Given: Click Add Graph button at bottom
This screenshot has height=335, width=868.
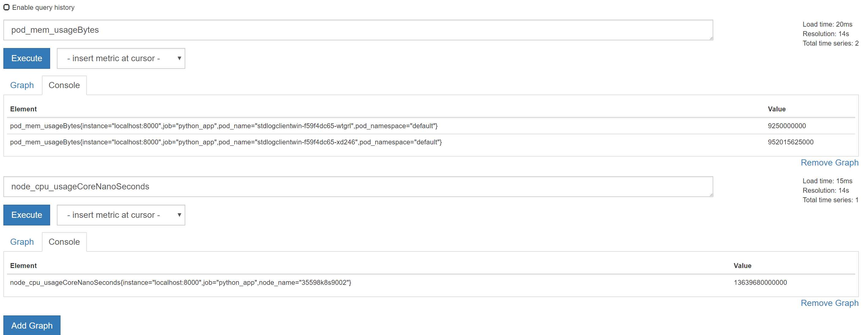Looking at the screenshot, I should click(x=31, y=325).
